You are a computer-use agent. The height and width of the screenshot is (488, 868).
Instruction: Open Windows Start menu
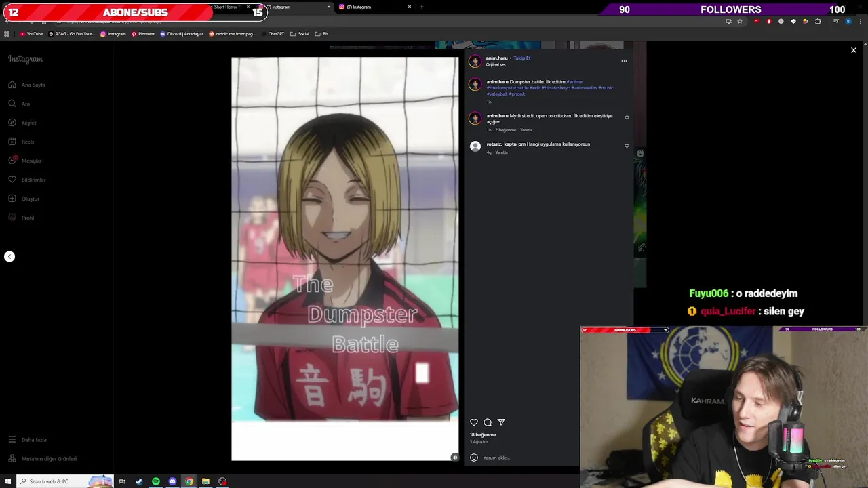tap(8, 481)
